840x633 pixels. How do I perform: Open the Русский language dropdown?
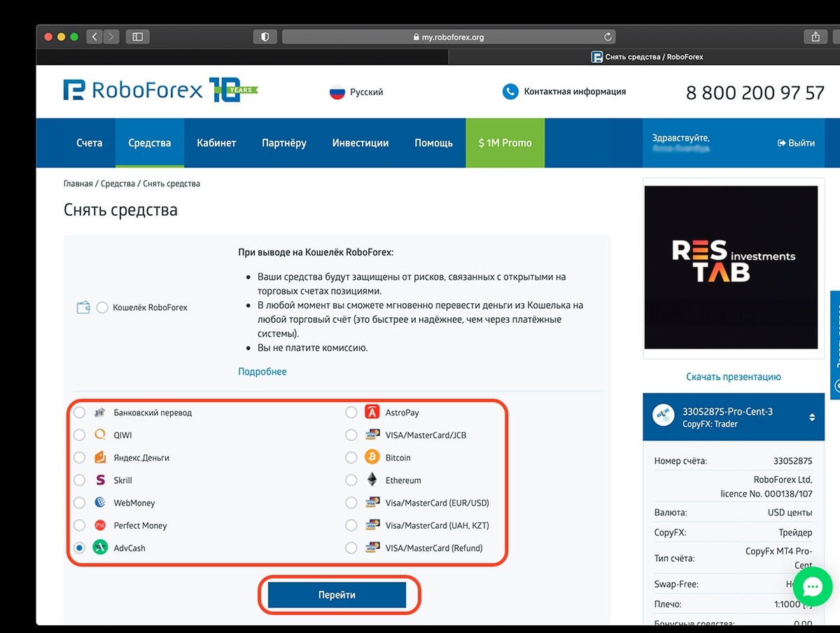click(356, 92)
